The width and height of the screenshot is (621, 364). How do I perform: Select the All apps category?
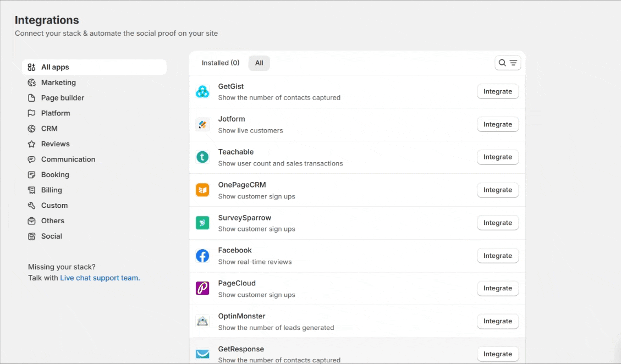[94, 67]
